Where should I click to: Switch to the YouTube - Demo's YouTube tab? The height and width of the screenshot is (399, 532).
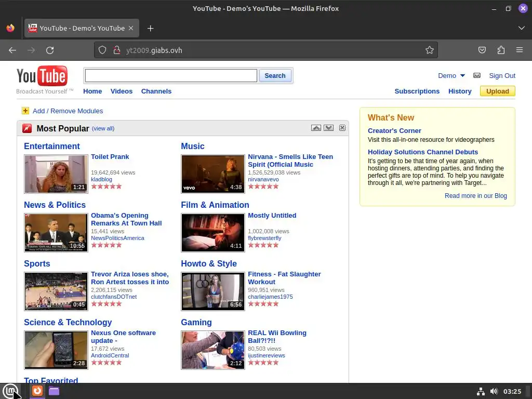(82, 28)
